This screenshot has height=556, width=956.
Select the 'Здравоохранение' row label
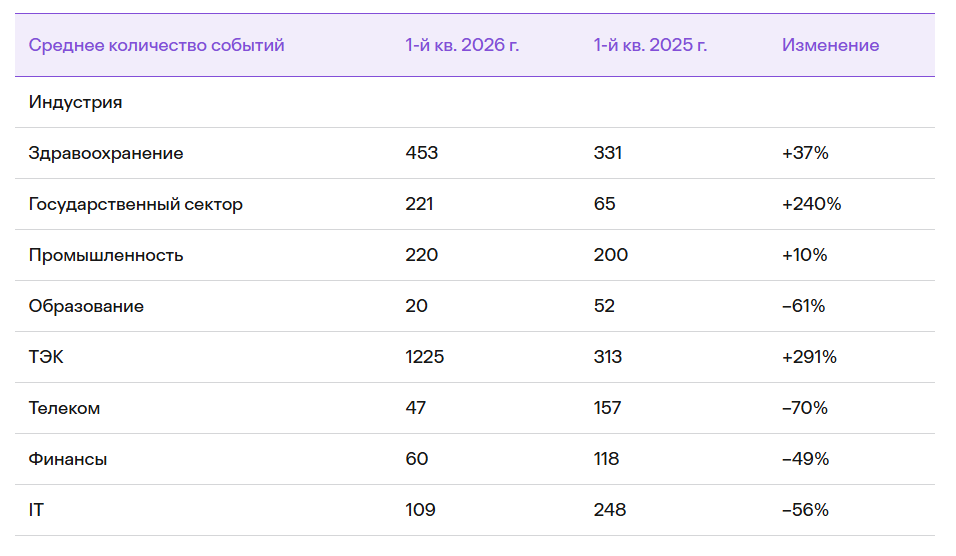pos(105,153)
